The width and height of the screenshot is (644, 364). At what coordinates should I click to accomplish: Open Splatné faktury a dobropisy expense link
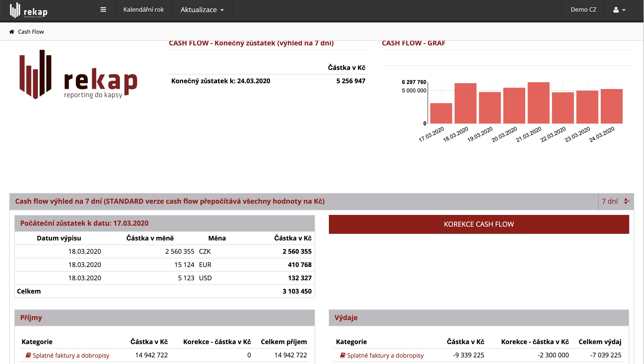pyautogui.click(x=385, y=355)
